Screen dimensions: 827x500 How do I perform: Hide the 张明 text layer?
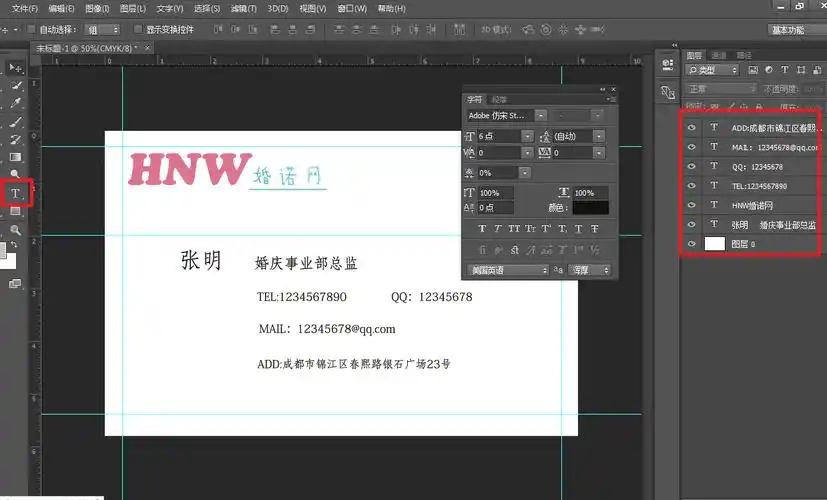click(691, 225)
